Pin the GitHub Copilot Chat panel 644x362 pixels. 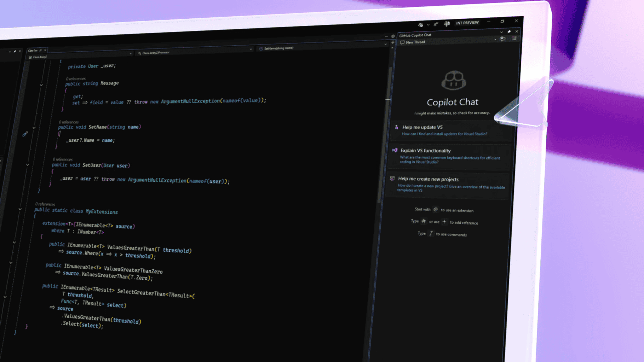(509, 31)
